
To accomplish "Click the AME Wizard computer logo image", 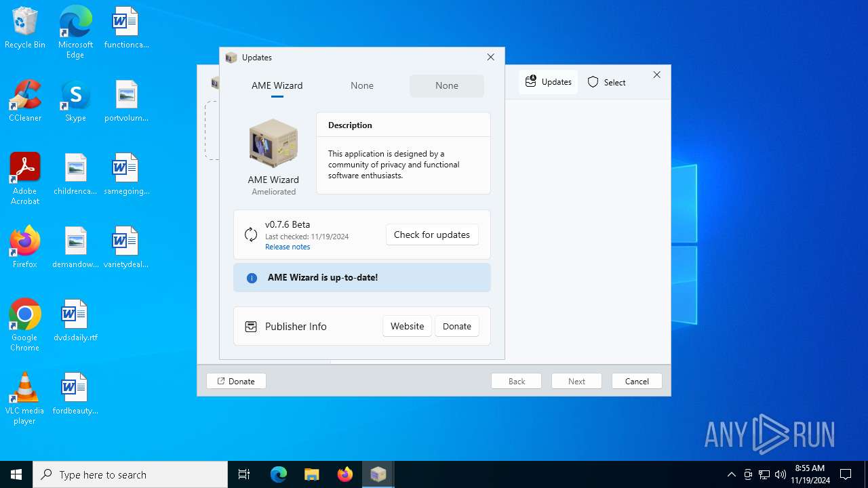I will (273, 143).
